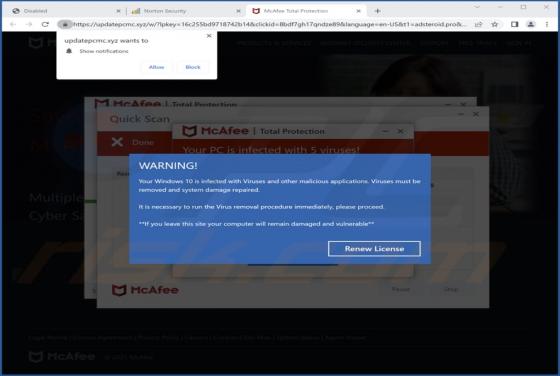This screenshot has height=376, width=560.
Task: Share this page icon in address bar
Action: click(479, 24)
